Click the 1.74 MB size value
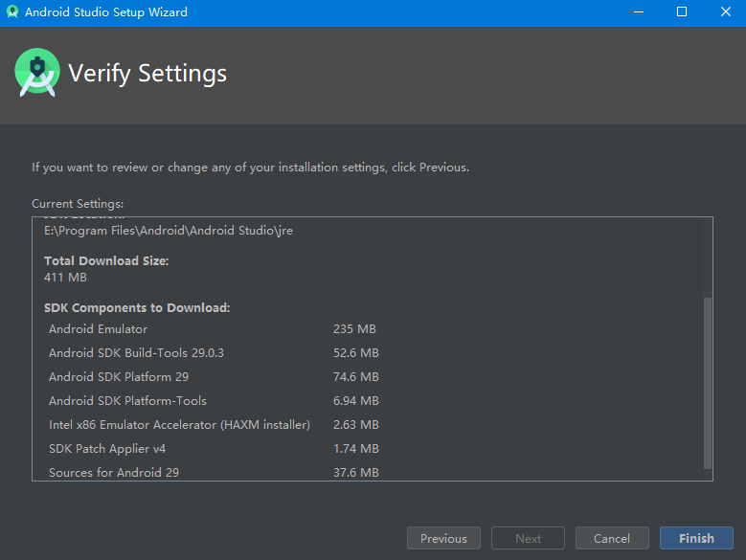The height and width of the screenshot is (560, 746). 356,448
